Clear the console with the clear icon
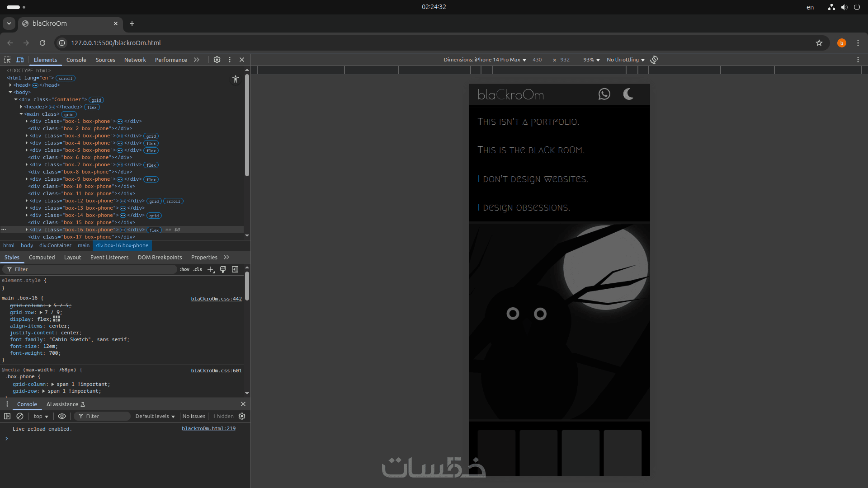The width and height of the screenshot is (868, 488). 20,416
